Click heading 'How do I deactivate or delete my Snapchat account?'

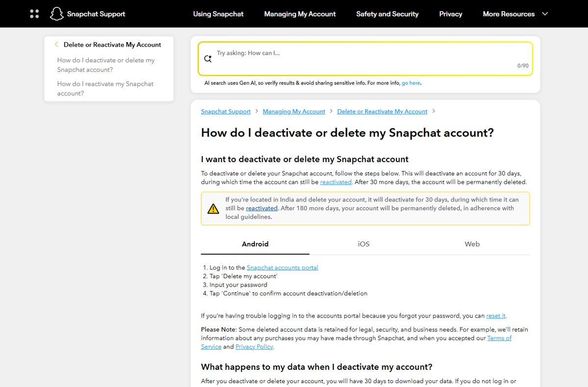pyautogui.click(x=347, y=133)
